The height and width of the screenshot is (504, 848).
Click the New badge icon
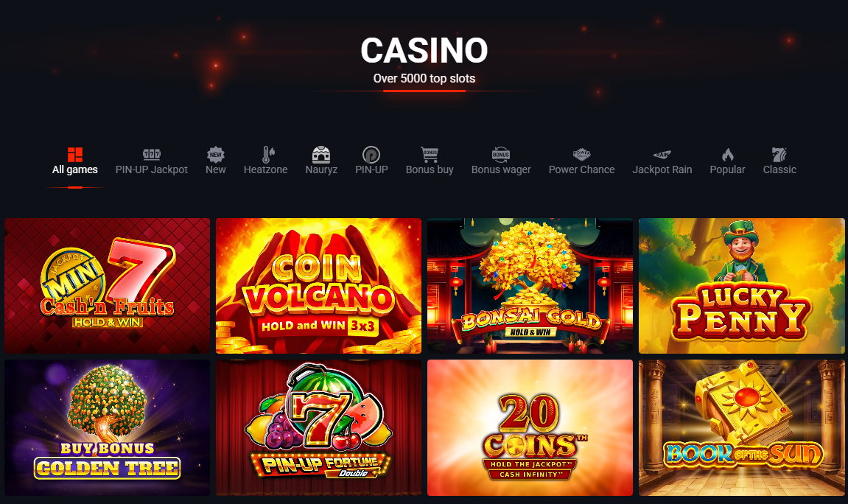pos(215,155)
